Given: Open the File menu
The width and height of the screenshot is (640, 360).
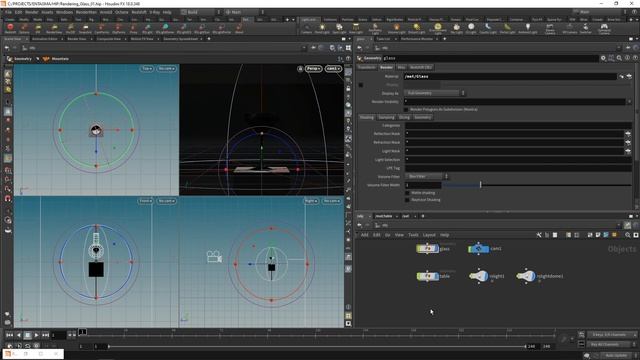Looking at the screenshot, I should click(x=8, y=12).
